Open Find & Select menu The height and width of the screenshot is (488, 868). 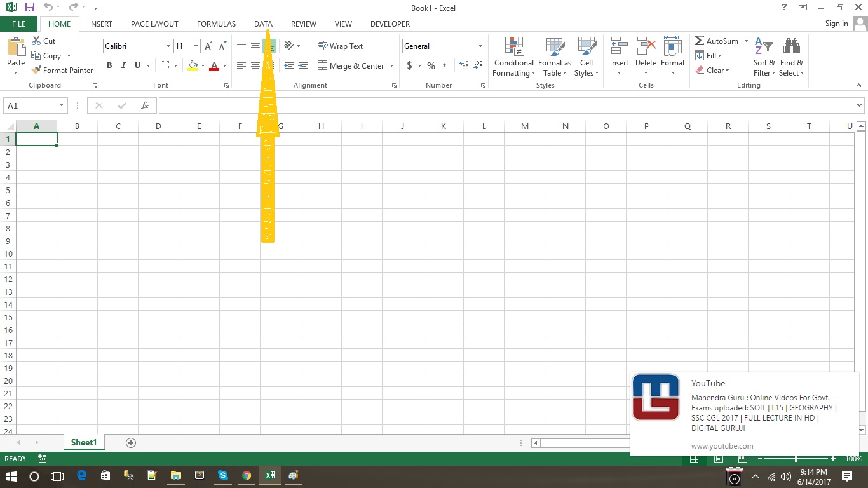coord(792,57)
